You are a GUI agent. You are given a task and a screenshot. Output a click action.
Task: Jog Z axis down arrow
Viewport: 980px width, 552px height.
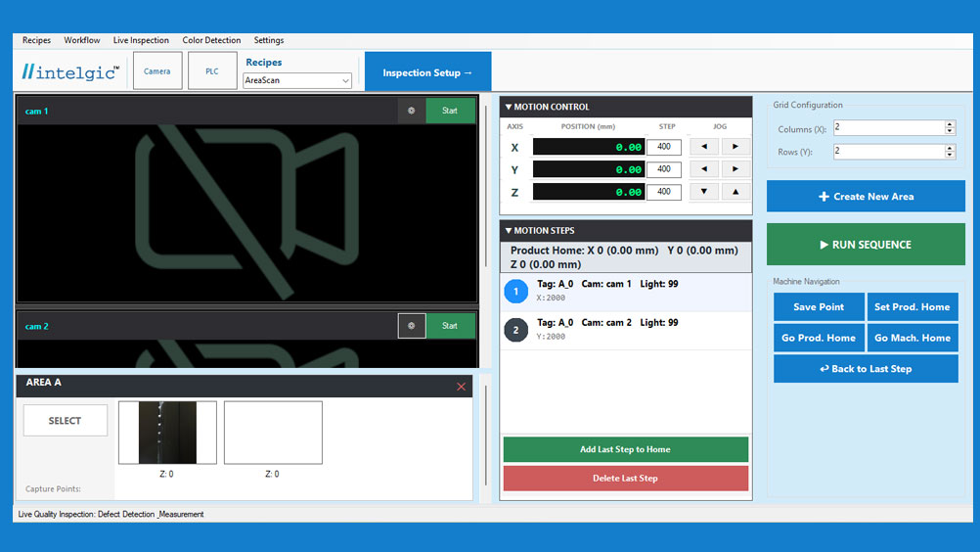(704, 192)
